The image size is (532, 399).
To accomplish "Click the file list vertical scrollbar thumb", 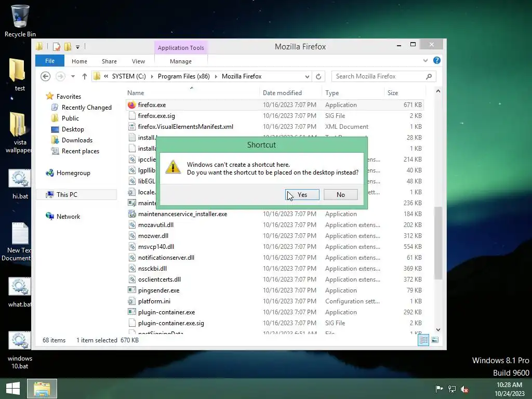I will (x=438, y=243).
